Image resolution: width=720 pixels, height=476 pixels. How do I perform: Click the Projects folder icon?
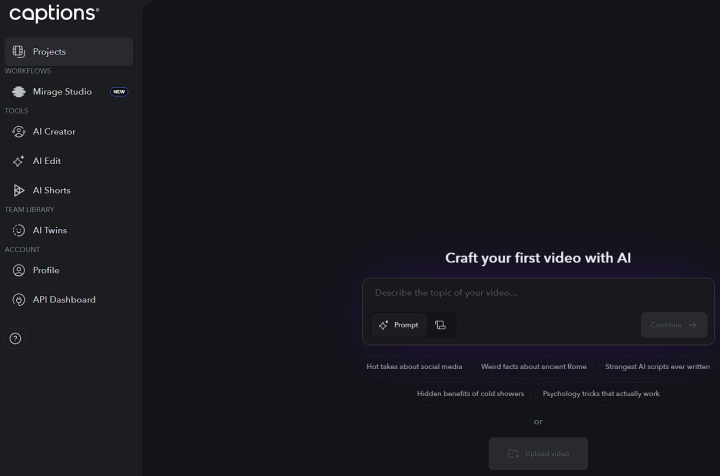[18, 51]
